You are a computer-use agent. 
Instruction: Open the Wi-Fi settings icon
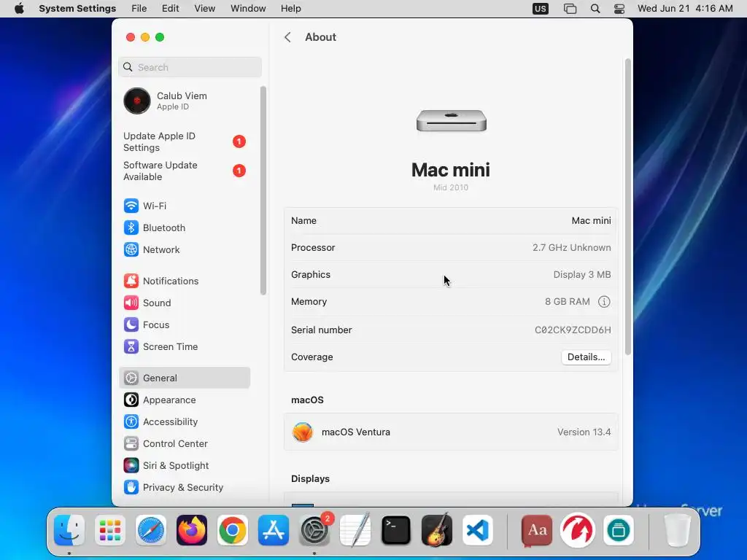(x=131, y=206)
